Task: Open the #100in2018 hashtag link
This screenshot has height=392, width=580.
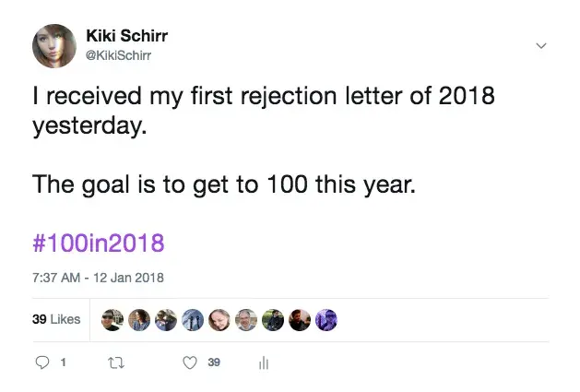Action: (x=99, y=244)
